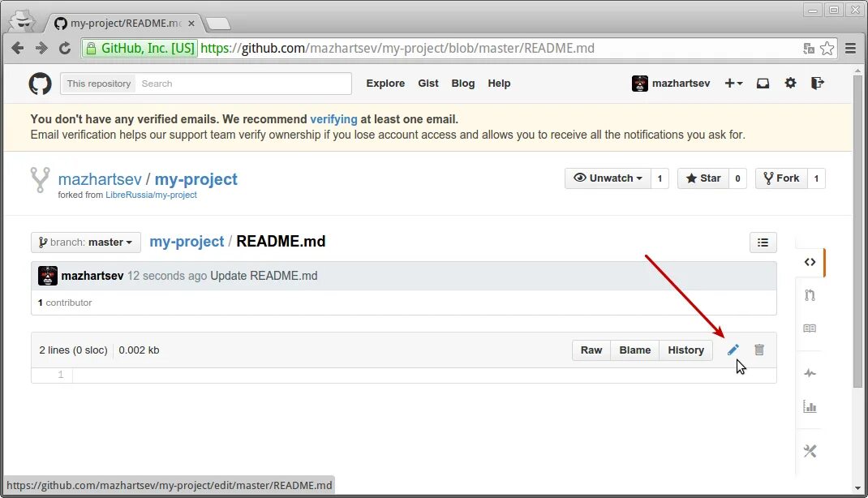This screenshot has width=868, height=498.
Task: Open Pull Requests in the sidebar
Action: 810,295
